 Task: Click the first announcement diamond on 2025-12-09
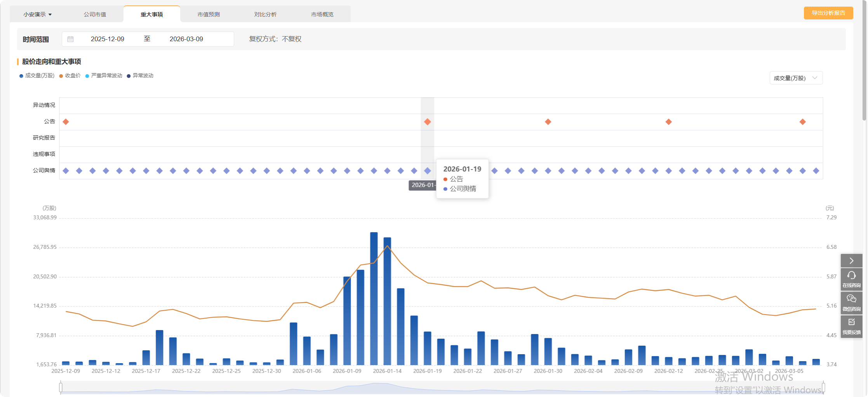pos(66,122)
